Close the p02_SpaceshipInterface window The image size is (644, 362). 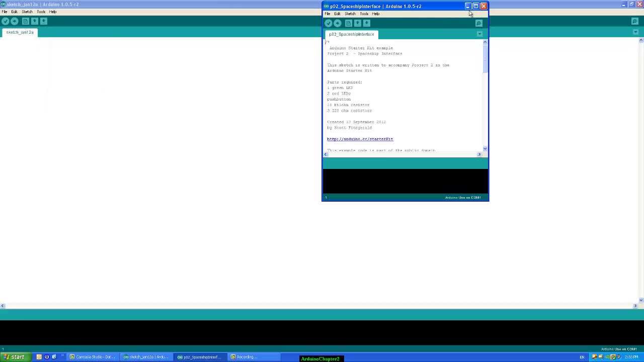(484, 6)
